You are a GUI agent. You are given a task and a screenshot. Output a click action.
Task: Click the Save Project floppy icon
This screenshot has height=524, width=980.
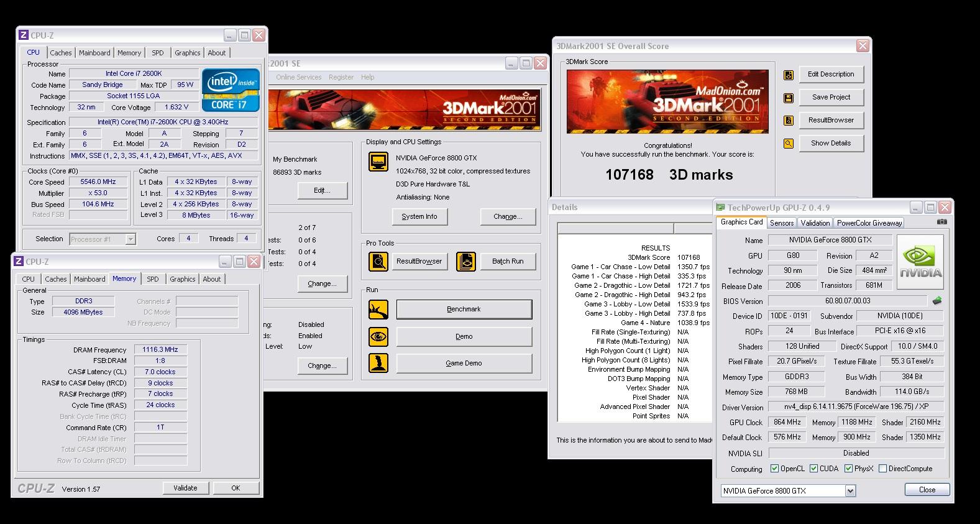(789, 98)
